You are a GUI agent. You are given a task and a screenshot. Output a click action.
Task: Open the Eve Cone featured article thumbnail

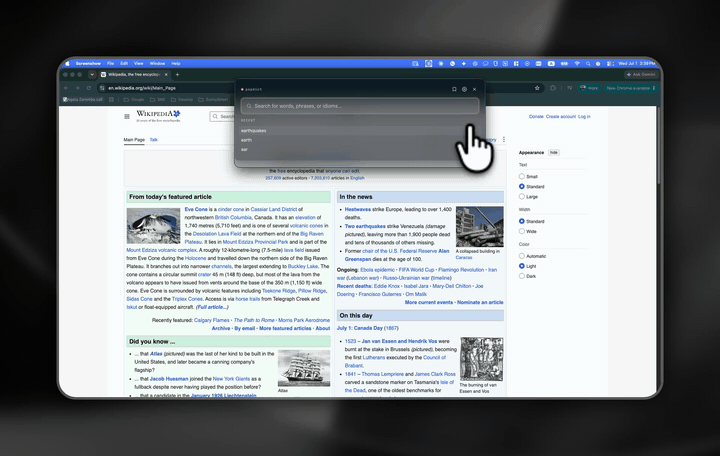coord(153,225)
